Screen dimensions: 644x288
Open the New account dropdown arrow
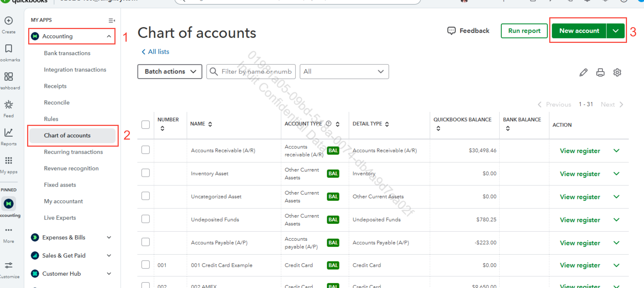(x=616, y=31)
